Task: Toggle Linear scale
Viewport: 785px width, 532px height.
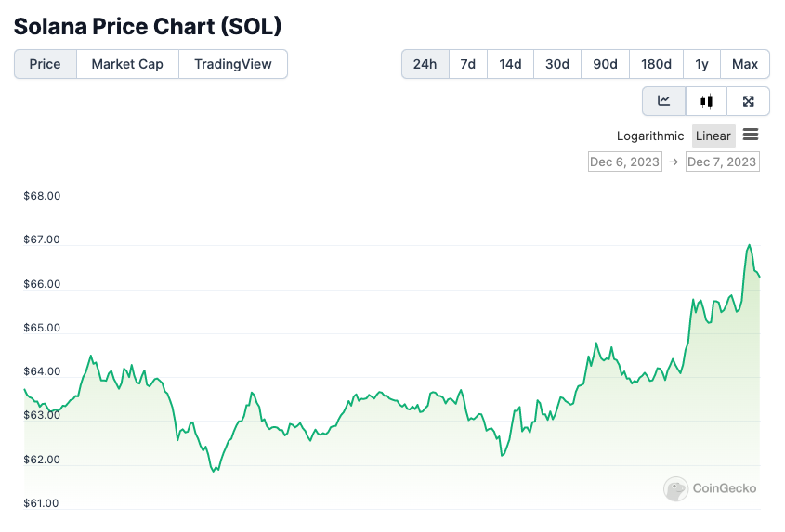Action: pyautogui.click(x=713, y=136)
